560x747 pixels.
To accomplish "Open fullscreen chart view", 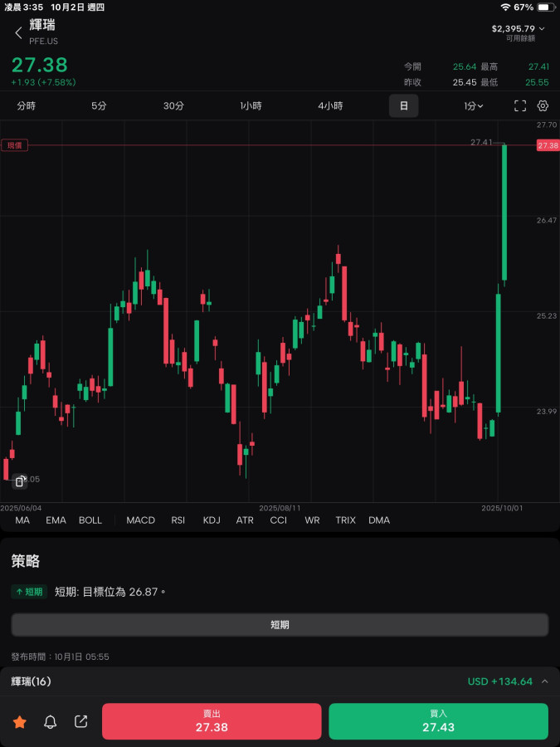I will [x=520, y=106].
